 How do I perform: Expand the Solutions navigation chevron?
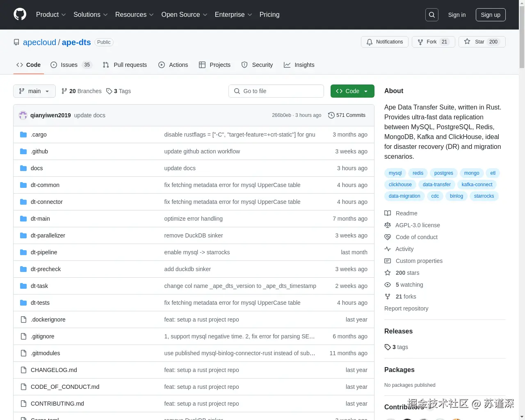click(x=105, y=15)
